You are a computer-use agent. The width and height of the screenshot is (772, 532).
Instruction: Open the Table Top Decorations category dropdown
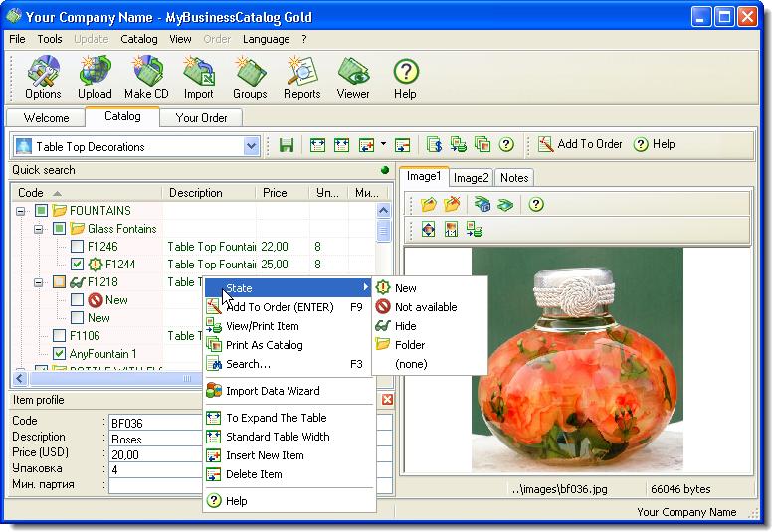[x=251, y=146]
